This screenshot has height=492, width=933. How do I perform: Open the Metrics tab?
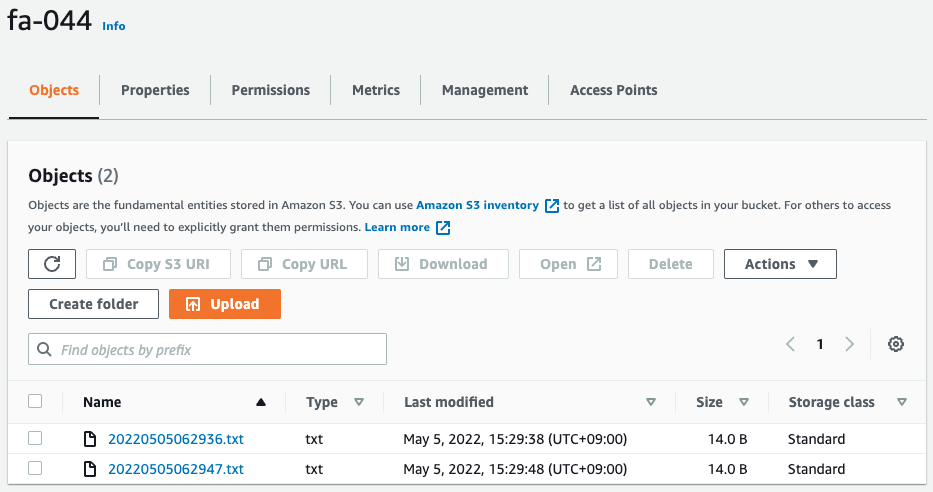(376, 90)
